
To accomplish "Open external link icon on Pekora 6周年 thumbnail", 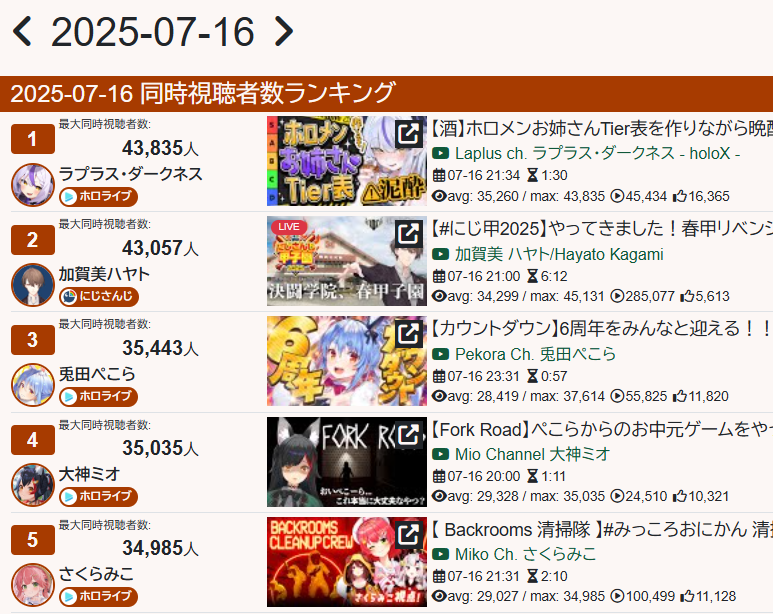I will click(409, 334).
